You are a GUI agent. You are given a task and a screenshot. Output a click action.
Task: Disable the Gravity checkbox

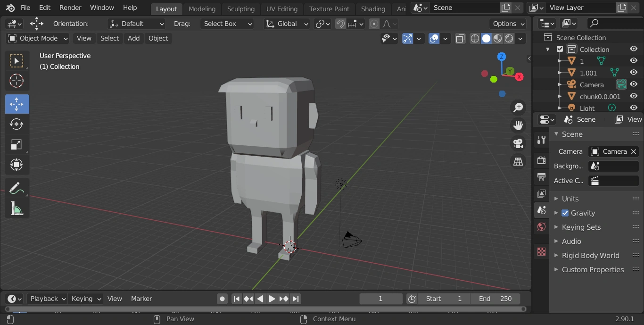tap(565, 213)
